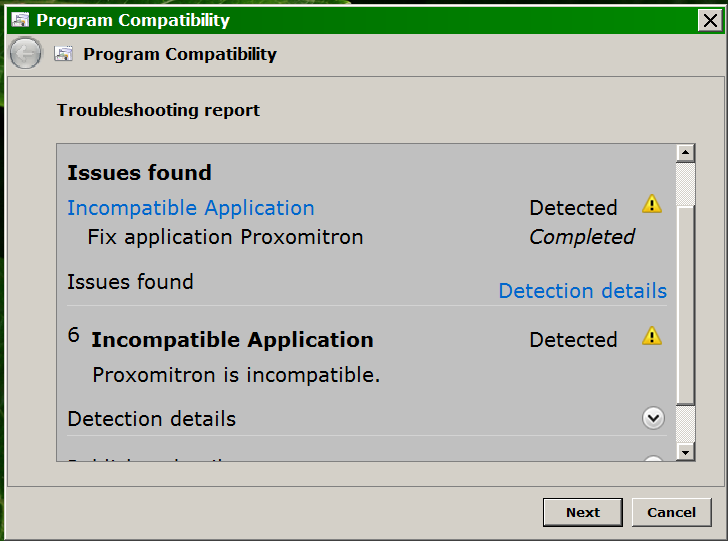Image resolution: width=728 pixels, height=541 pixels.
Task: Click the Fix application Proxomitron entry
Action: coord(225,237)
